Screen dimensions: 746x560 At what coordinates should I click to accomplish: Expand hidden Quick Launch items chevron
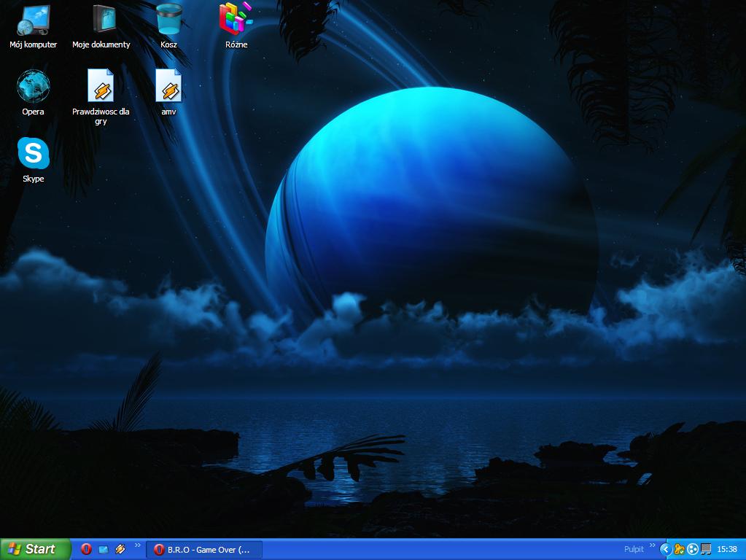[138, 545]
